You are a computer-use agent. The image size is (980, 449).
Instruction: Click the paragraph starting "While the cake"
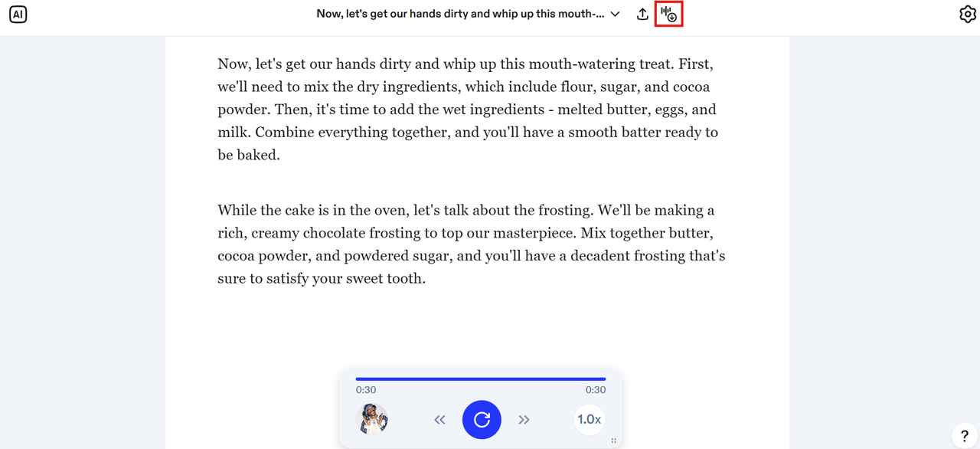tap(471, 244)
